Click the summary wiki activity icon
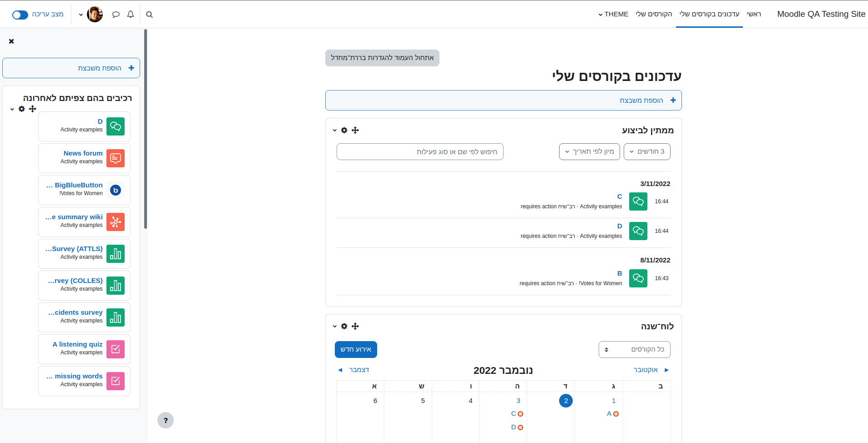 116,222
